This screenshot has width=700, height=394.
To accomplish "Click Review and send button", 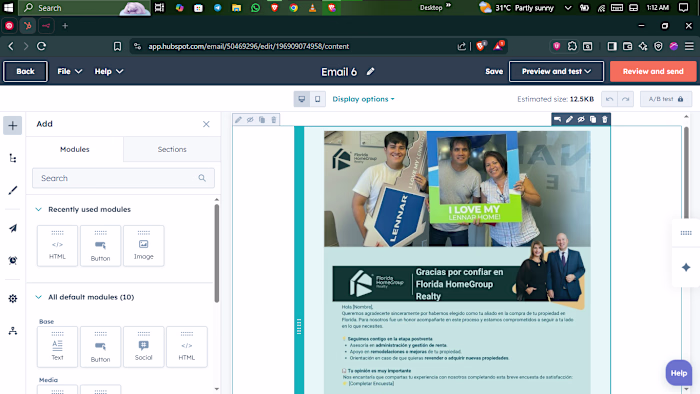I will point(653,71).
